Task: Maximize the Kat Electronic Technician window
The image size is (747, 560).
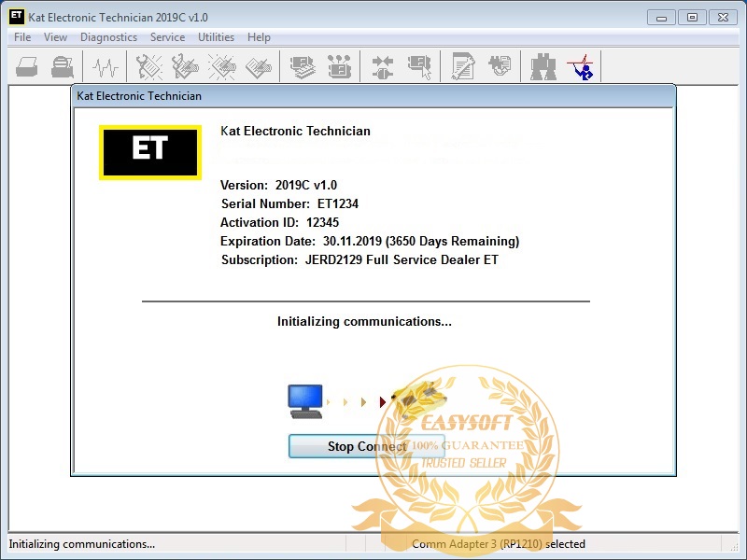Action: pos(692,18)
